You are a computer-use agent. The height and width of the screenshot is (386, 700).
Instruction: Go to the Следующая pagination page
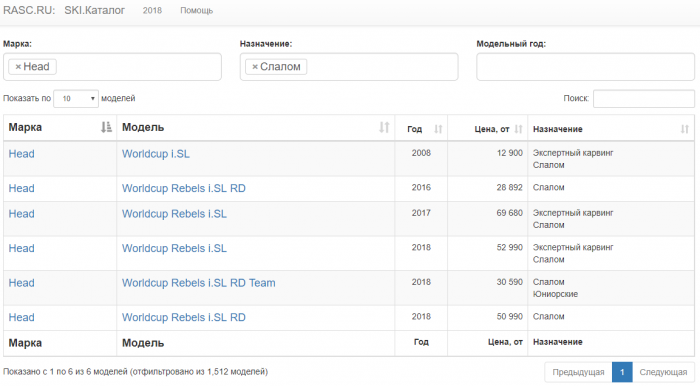point(663,372)
